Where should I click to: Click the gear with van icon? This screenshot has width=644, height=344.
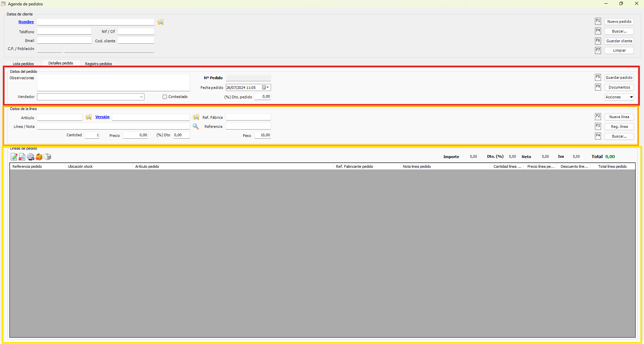click(x=31, y=157)
